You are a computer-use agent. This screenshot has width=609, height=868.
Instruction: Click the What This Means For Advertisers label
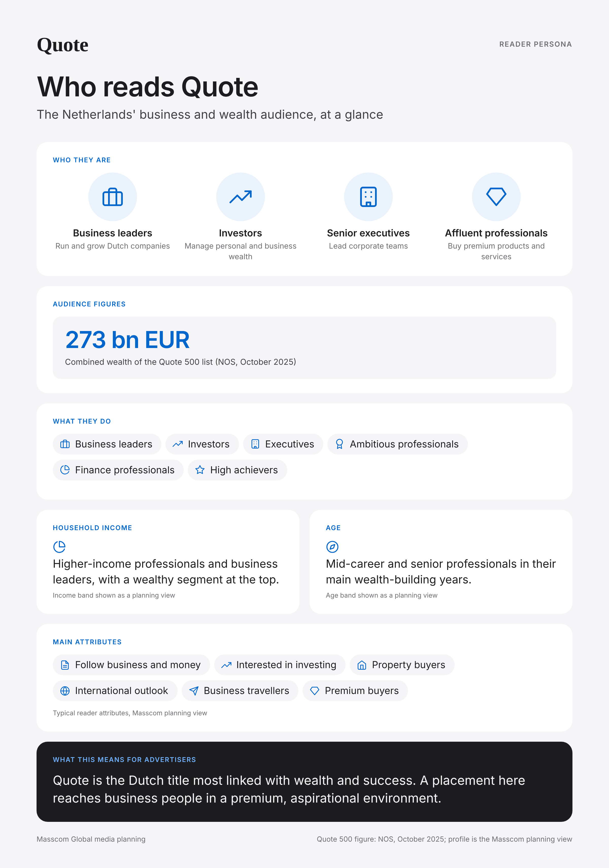(x=124, y=759)
